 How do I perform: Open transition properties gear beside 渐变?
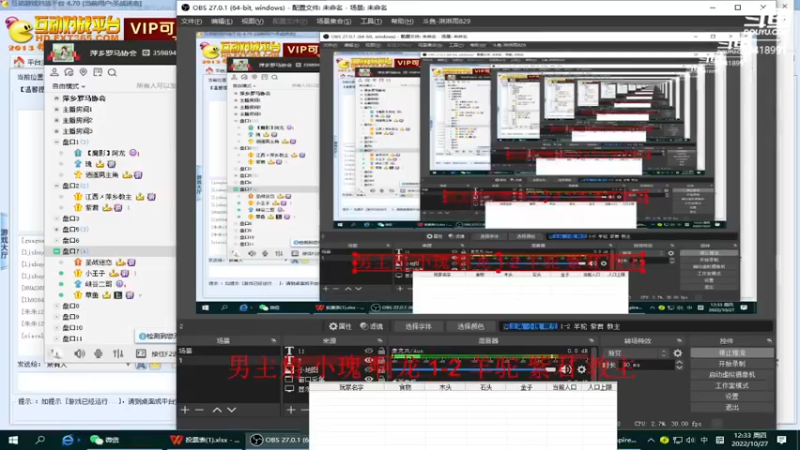[678, 353]
